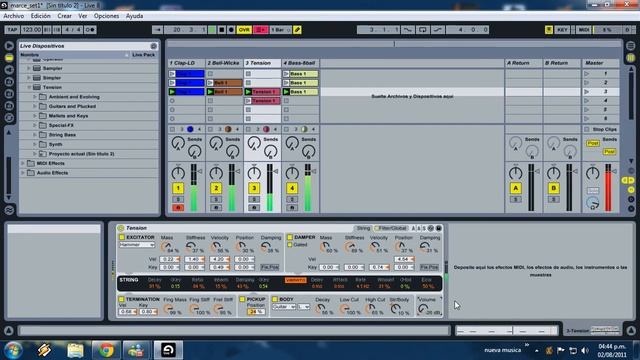
Task: Toggle the draw mode pencil icon
Action: (297, 30)
